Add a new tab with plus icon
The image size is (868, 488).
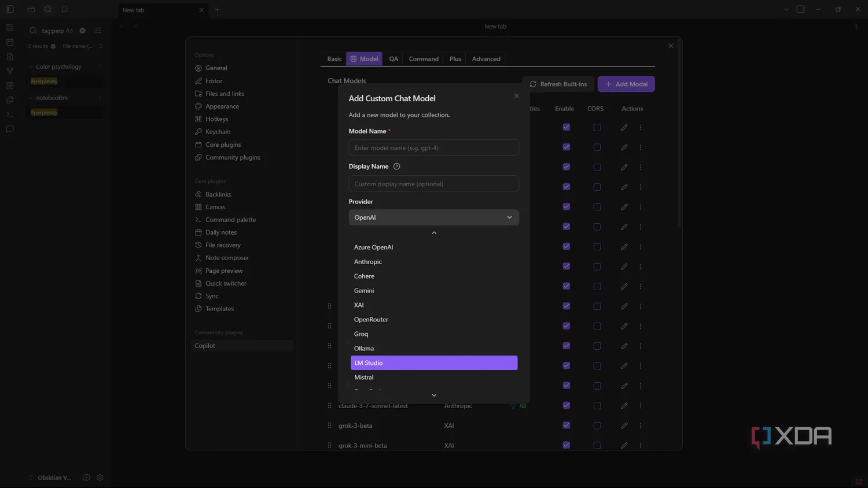click(218, 10)
